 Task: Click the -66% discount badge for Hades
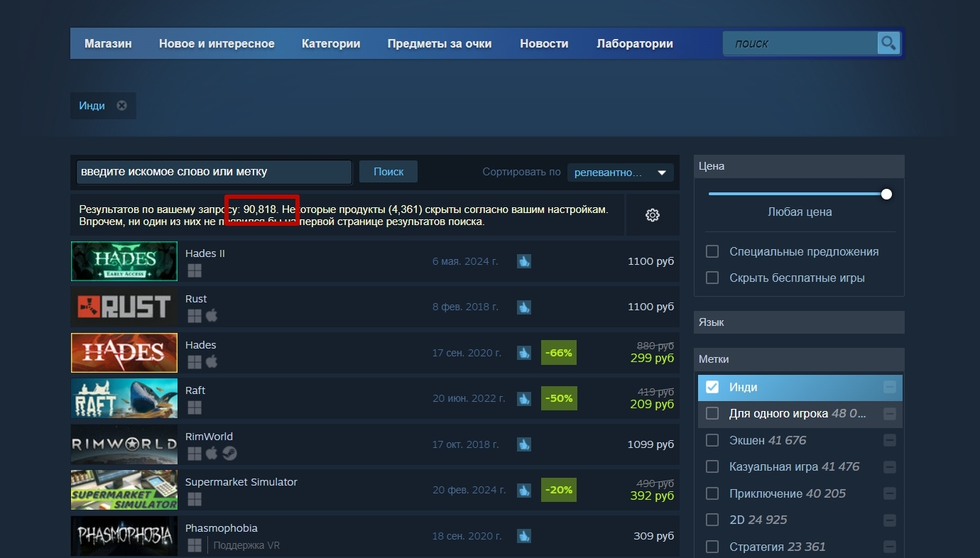click(559, 353)
